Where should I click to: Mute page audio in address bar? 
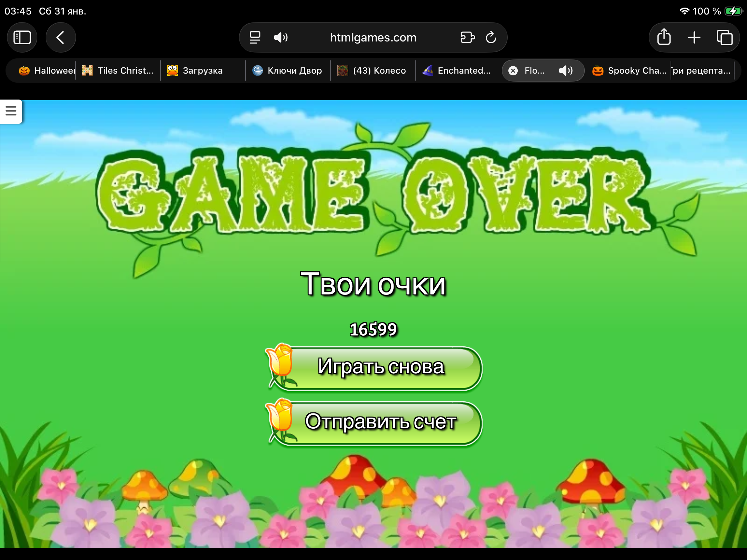click(x=280, y=37)
